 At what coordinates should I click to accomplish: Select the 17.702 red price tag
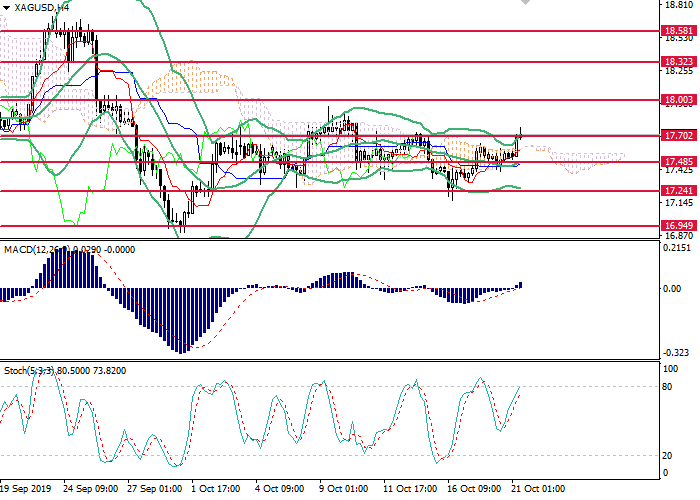(677, 135)
